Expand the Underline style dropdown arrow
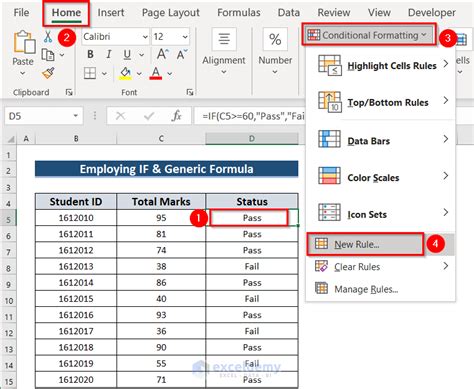The height and width of the screenshot is (389, 474). point(141,55)
